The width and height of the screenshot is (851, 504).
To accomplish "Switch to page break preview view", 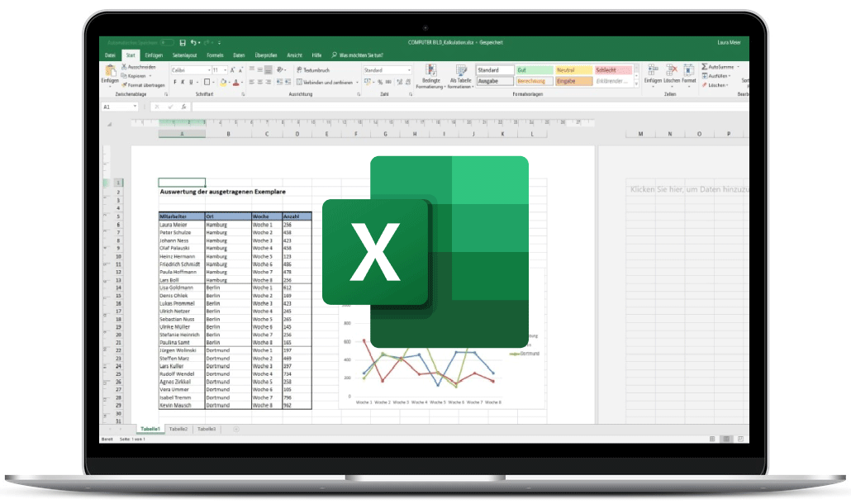I will pyautogui.click(x=740, y=439).
